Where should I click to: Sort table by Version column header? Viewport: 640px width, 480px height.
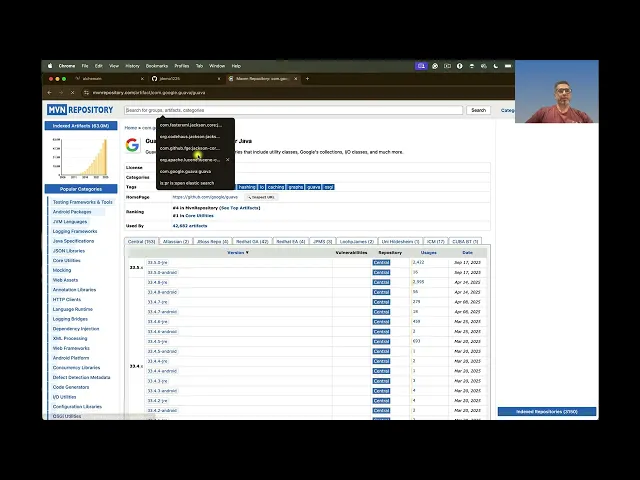[238, 253]
